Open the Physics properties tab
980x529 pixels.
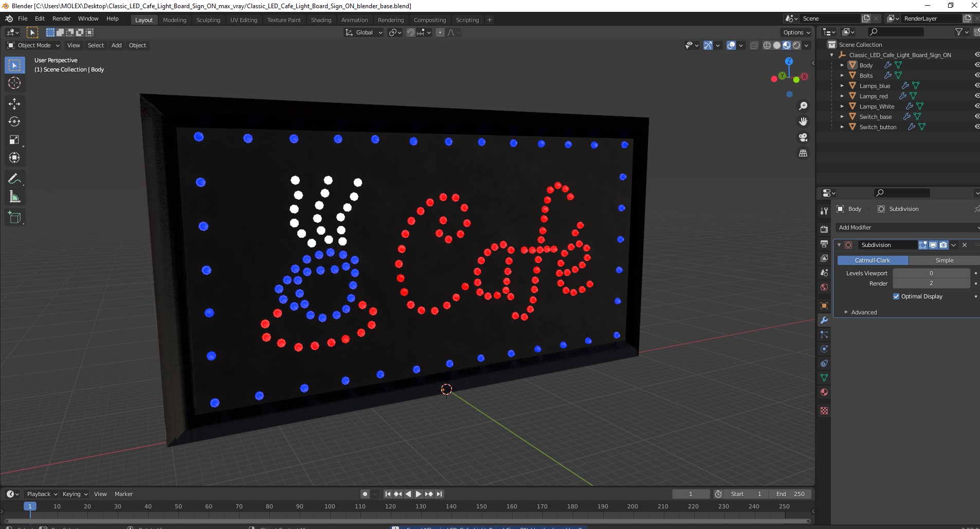[x=824, y=349]
